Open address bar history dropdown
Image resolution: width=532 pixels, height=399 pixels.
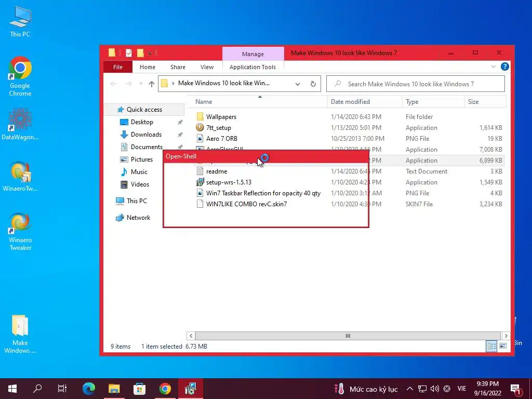pos(298,84)
